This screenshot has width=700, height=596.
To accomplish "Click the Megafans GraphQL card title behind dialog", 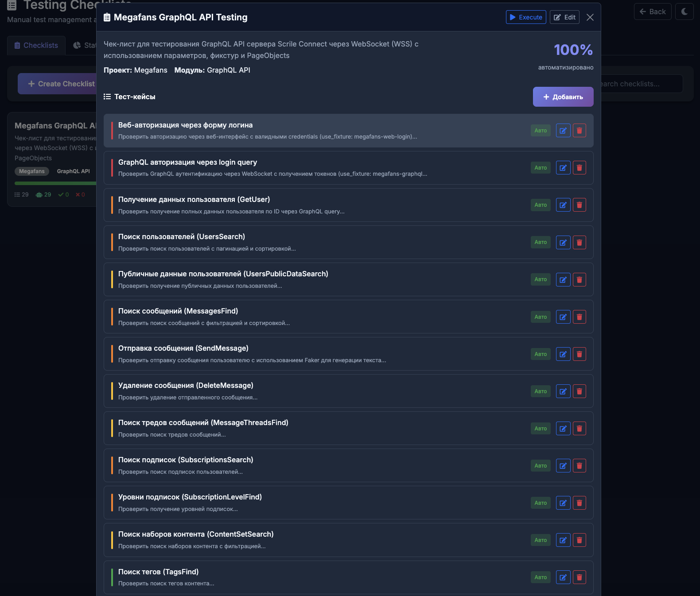I will (55, 126).
